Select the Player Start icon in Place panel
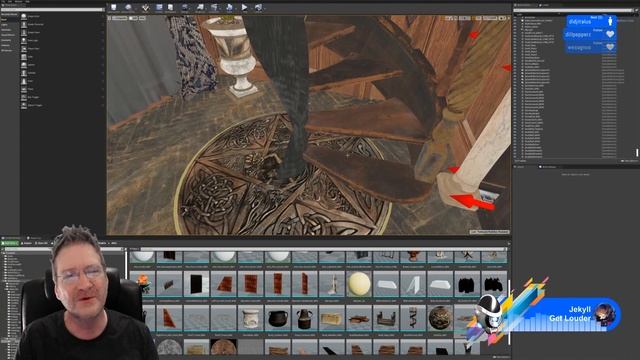 click(x=24, y=49)
